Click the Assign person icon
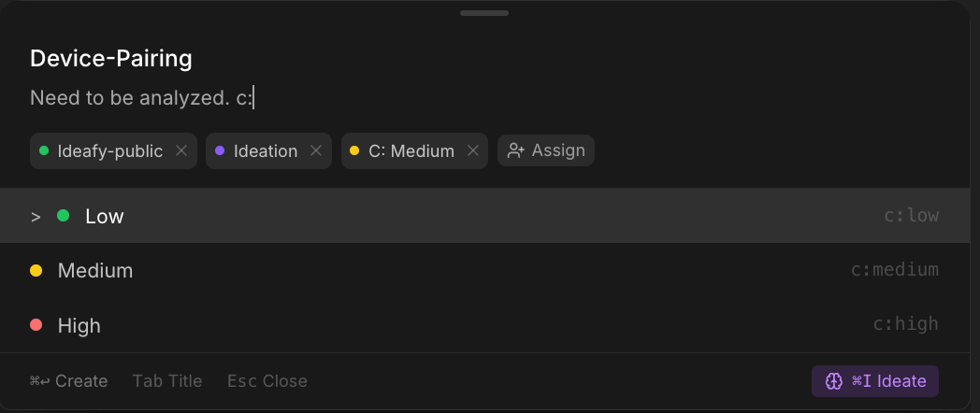980x413 pixels. (x=515, y=150)
